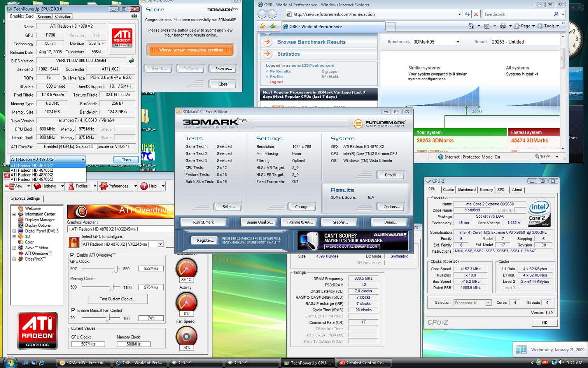
Task: Click Run 3DMark button
Action: (203, 222)
